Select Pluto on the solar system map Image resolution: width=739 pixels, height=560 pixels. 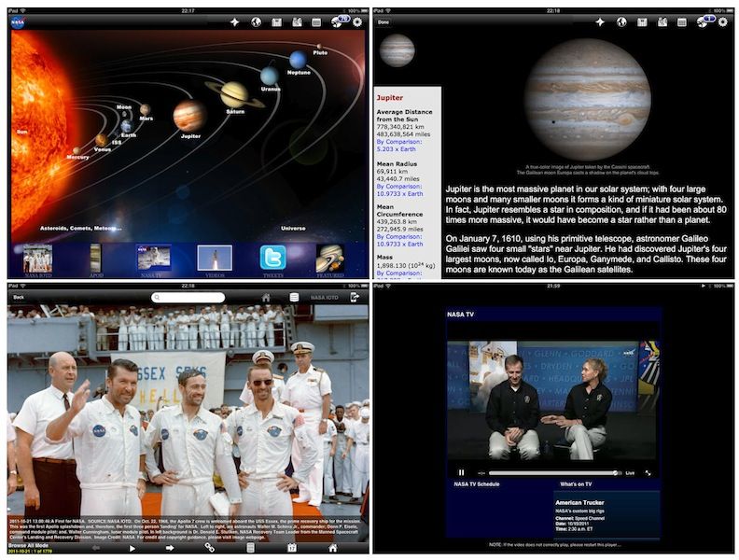point(319,46)
